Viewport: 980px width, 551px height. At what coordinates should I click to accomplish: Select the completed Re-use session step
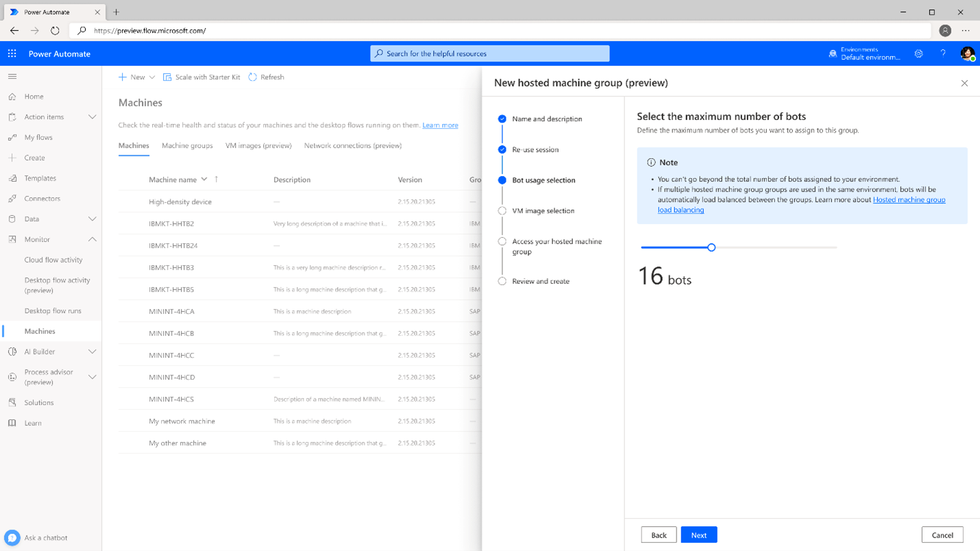537,149
